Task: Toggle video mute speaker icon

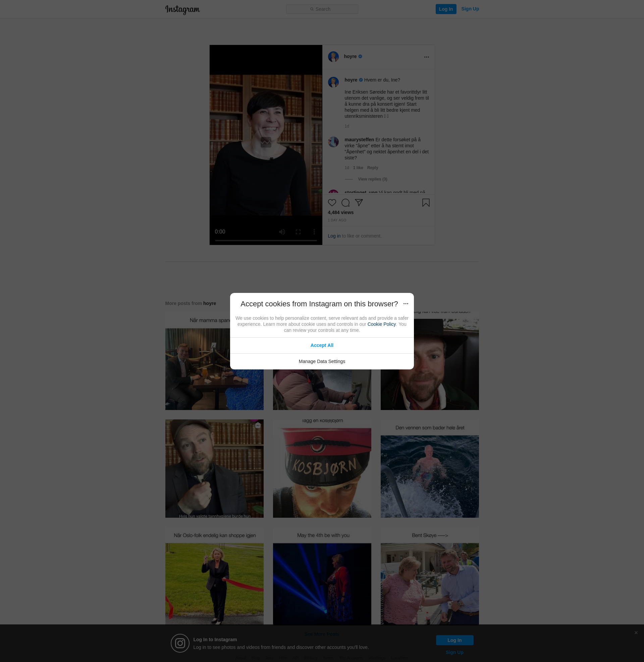Action: pyautogui.click(x=282, y=232)
